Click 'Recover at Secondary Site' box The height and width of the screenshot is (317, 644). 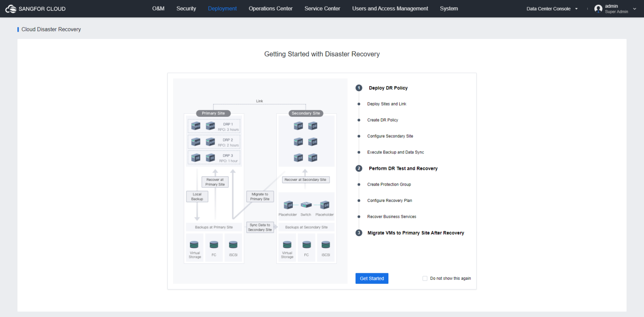pos(306,179)
